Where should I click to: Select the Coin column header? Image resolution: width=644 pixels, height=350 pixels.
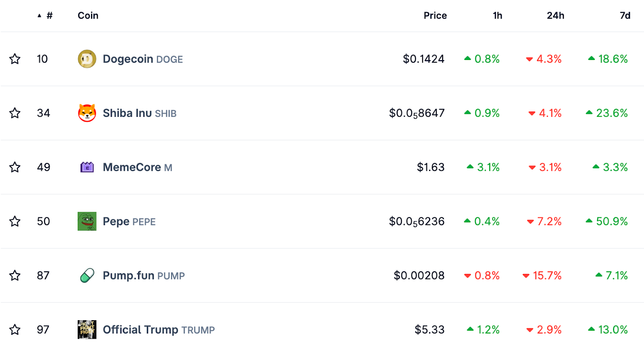click(x=88, y=15)
